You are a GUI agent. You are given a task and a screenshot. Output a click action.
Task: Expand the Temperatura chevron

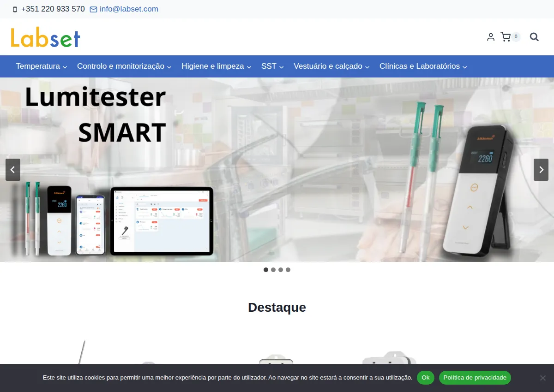[x=65, y=67]
